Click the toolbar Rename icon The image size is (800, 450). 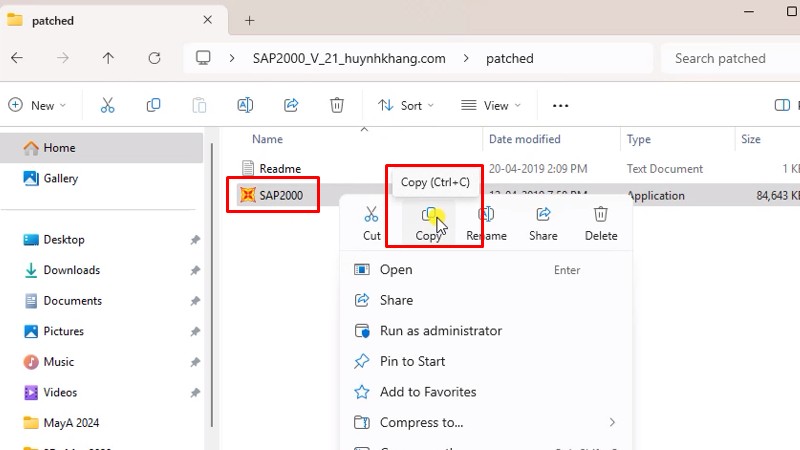tap(245, 105)
